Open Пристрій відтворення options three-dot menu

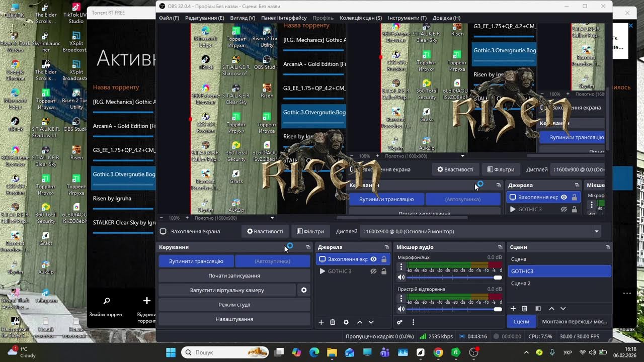(401, 299)
